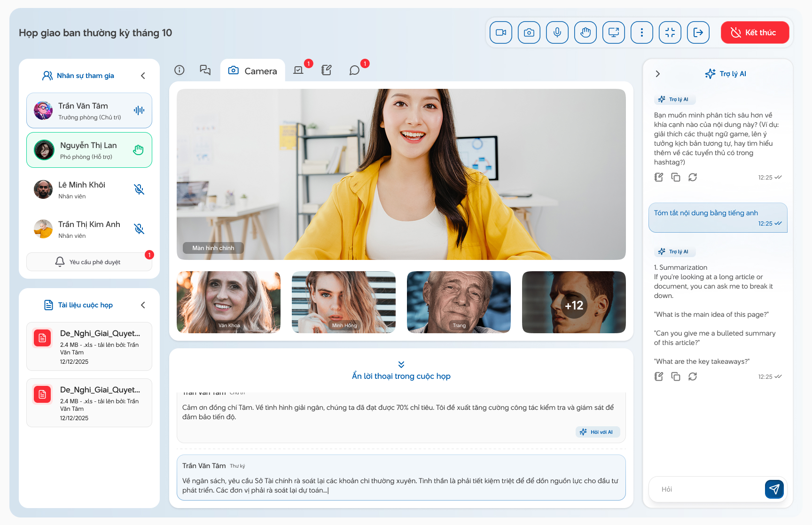The height and width of the screenshot is (525, 812).
Task: Collapse the Trợ lý AI side panel
Action: pos(658,74)
